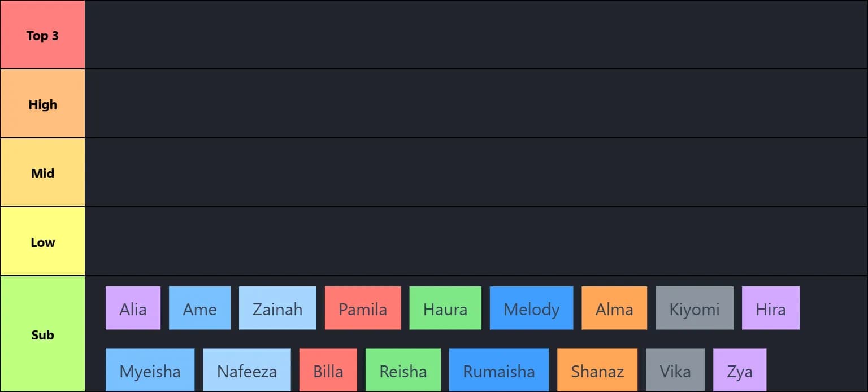Click the Ame name tile
This screenshot has height=392, width=868.
pyautogui.click(x=199, y=308)
